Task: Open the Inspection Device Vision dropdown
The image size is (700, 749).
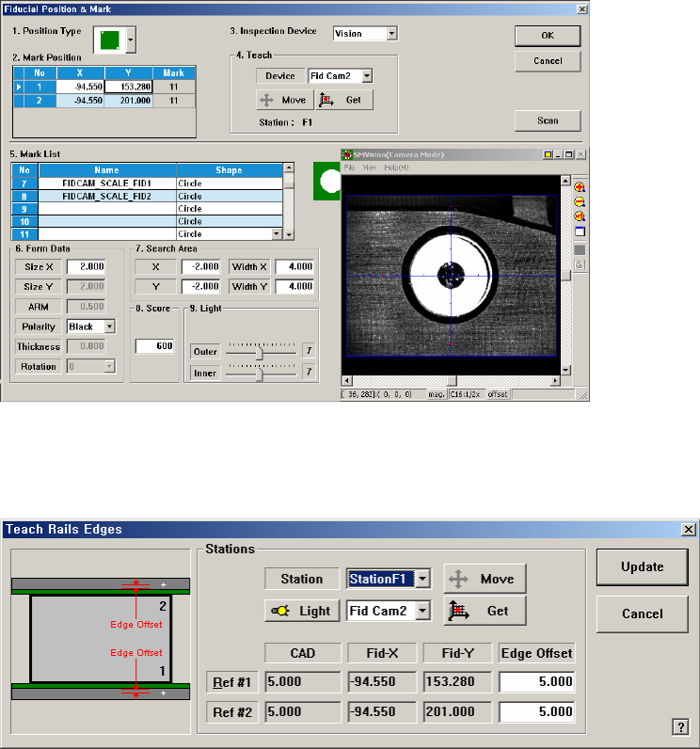Action: (x=391, y=33)
